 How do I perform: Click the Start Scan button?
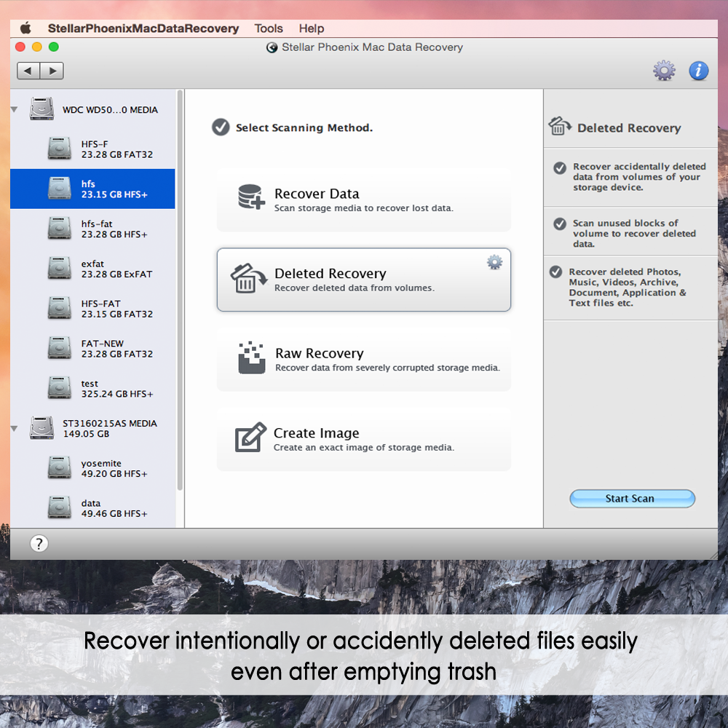point(632,499)
